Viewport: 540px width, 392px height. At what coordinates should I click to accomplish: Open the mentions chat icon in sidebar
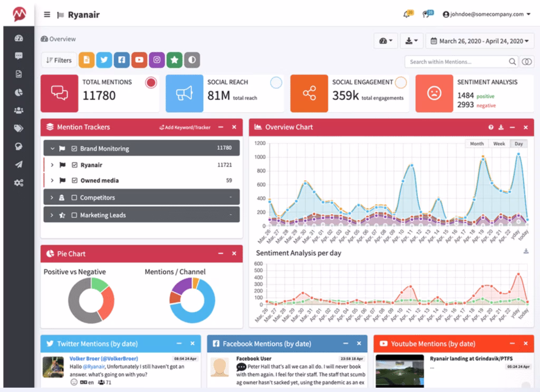click(19, 56)
